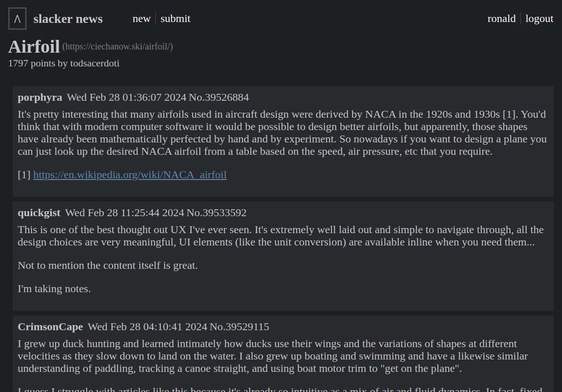562x392 pixels.
Task: Open the Airfoil story title
Action: coord(34,47)
